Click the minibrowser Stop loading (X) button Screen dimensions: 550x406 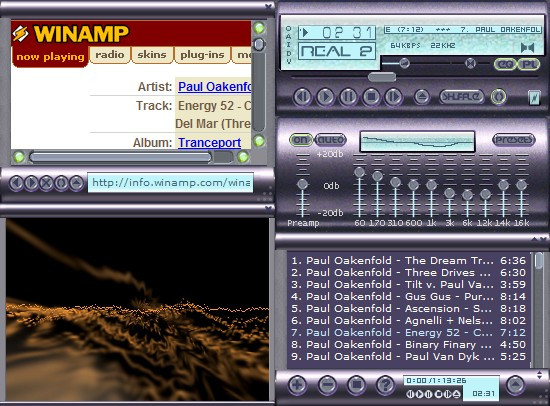[x=46, y=183]
